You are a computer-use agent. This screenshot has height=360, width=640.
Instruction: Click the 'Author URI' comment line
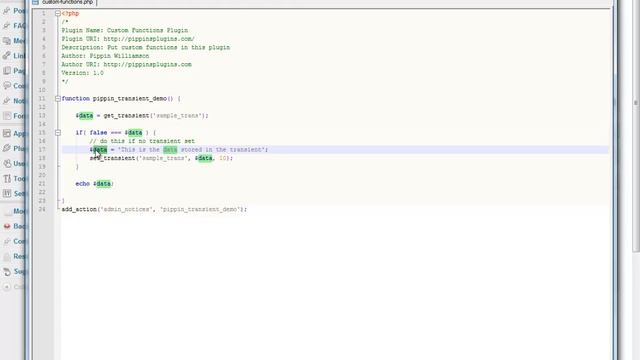click(127, 65)
